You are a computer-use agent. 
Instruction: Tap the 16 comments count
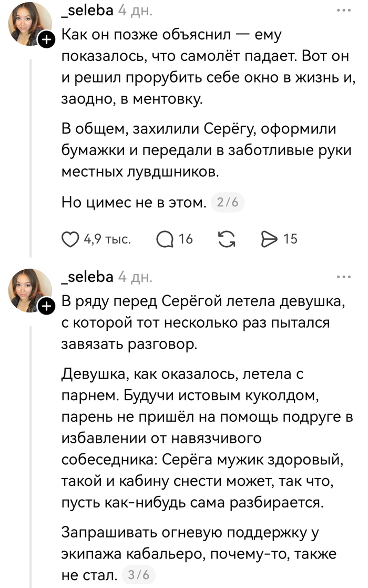(186, 239)
